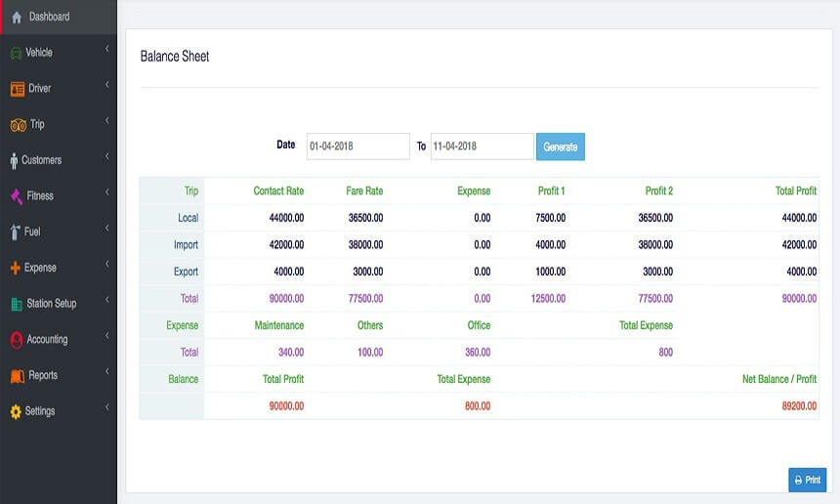The image size is (840, 504).
Task: Open the Vehicle sidebar label
Action: pyautogui.click(x=39, y=53)
